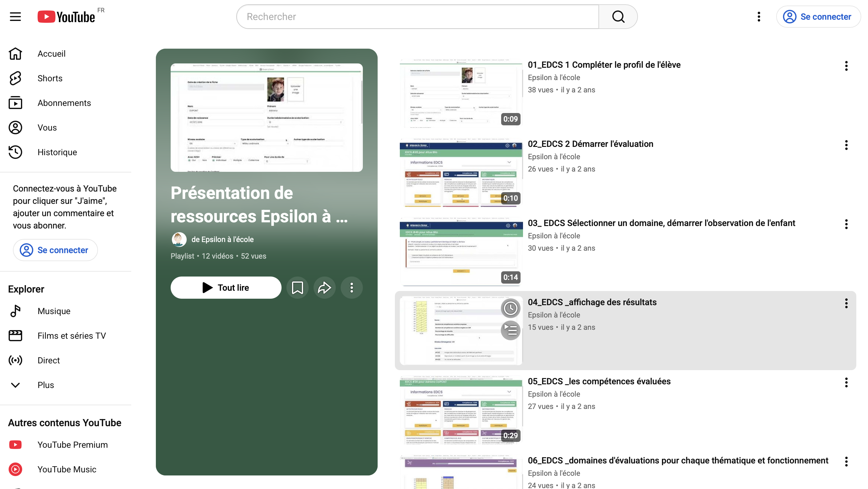Screen dimensions: 868x489
Task: Open the playlist more options menu
Action: pos(351,288)
